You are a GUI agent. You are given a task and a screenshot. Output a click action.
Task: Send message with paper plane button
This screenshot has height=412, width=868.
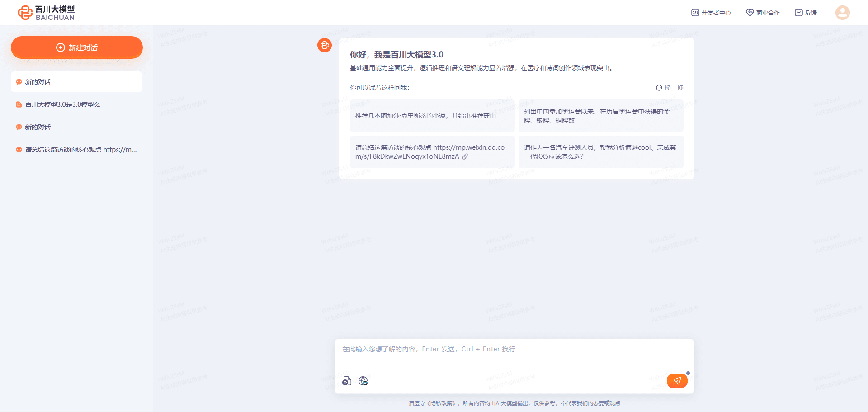point(677,381)
